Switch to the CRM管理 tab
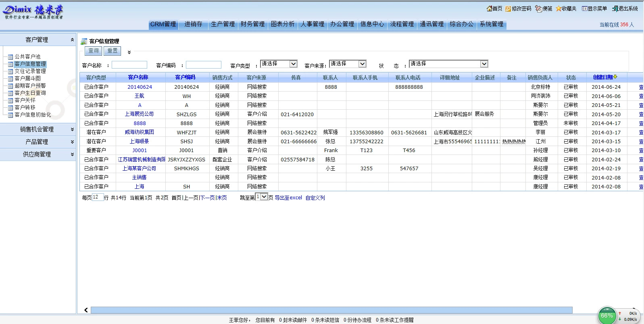 pos(163,24)
